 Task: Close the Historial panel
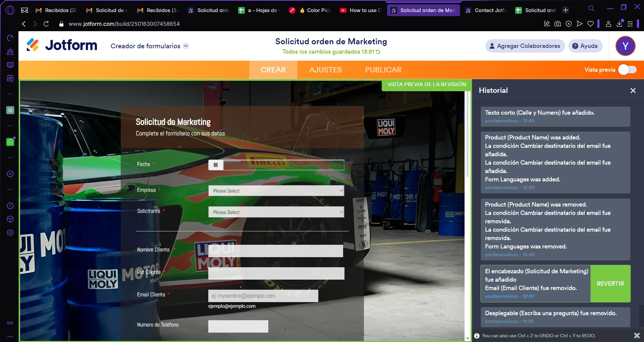(633, 91)
